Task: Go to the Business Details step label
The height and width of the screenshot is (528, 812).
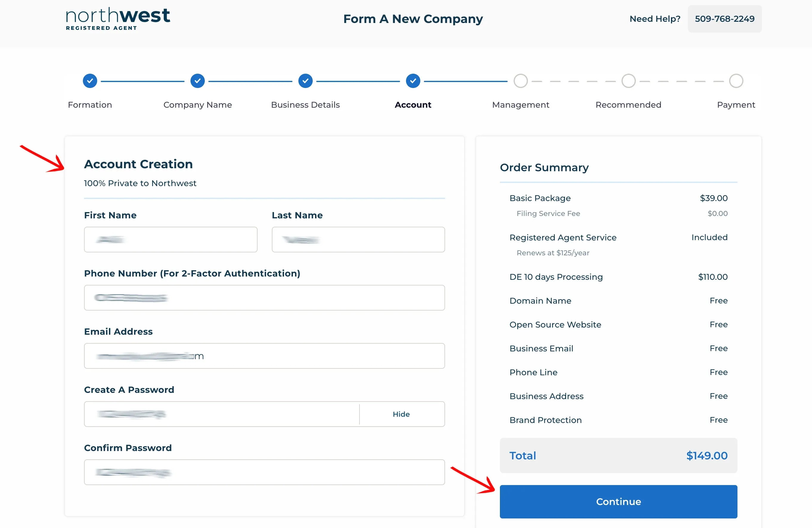Action: click(305, 105)
